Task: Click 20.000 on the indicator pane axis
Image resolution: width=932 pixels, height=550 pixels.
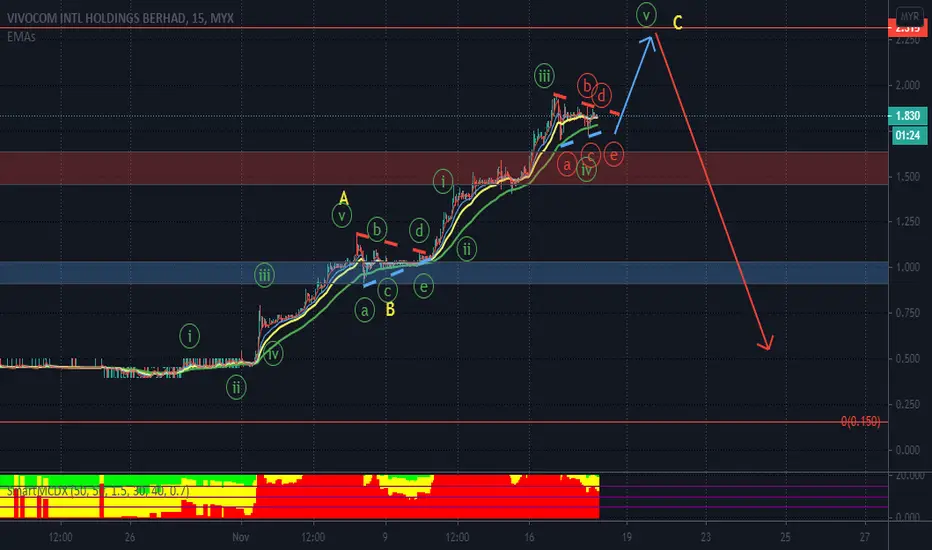Action: pyautogui.click(x=909, y=476)
